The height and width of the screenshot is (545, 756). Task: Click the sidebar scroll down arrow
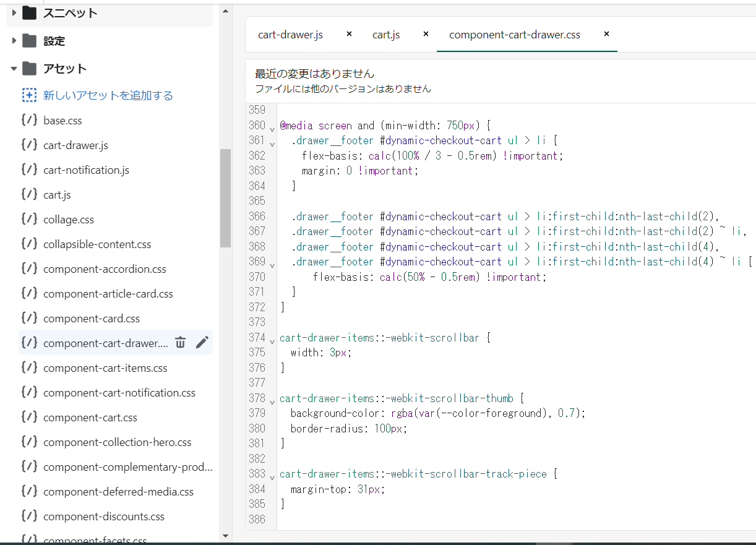click(225, 536)
